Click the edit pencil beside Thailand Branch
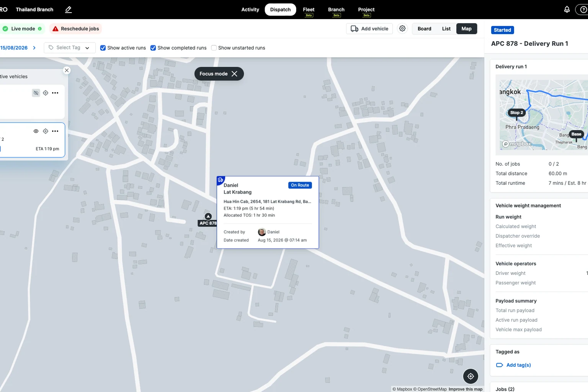This screenshot has height=392, width=588. (x=68, y=10)
